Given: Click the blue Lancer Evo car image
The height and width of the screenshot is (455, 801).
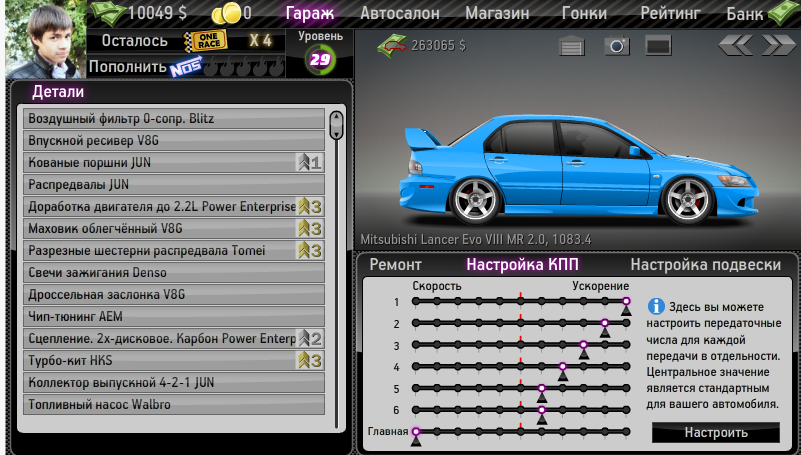Looking at the screenshot, I should point(578,171).
